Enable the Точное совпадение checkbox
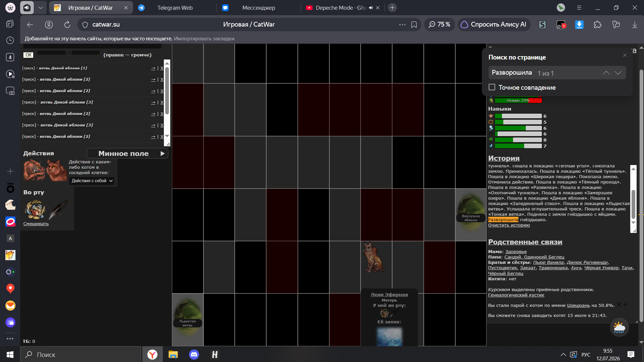 tap(492, 87)
